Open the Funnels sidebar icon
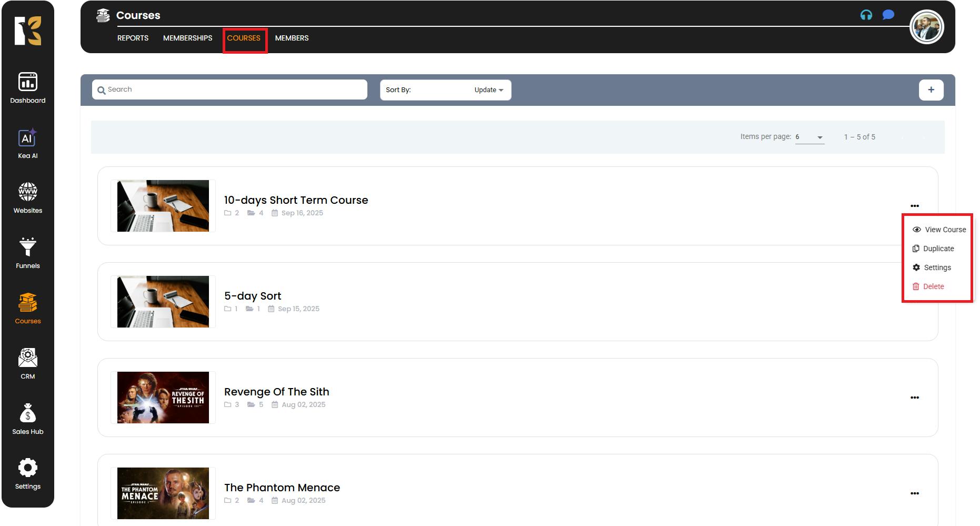The image size is (980, 526). (28, 253)
